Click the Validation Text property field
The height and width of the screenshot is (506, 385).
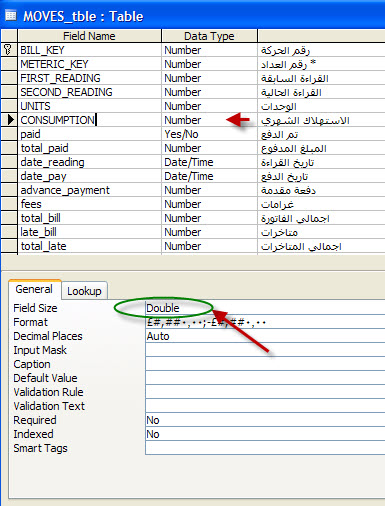[265, 406]
